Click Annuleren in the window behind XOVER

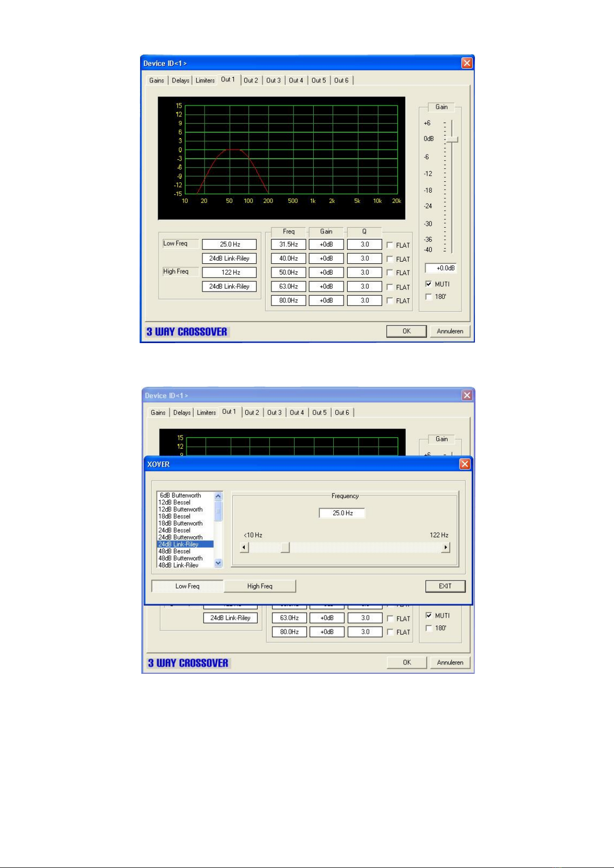[x=450, y=662]
